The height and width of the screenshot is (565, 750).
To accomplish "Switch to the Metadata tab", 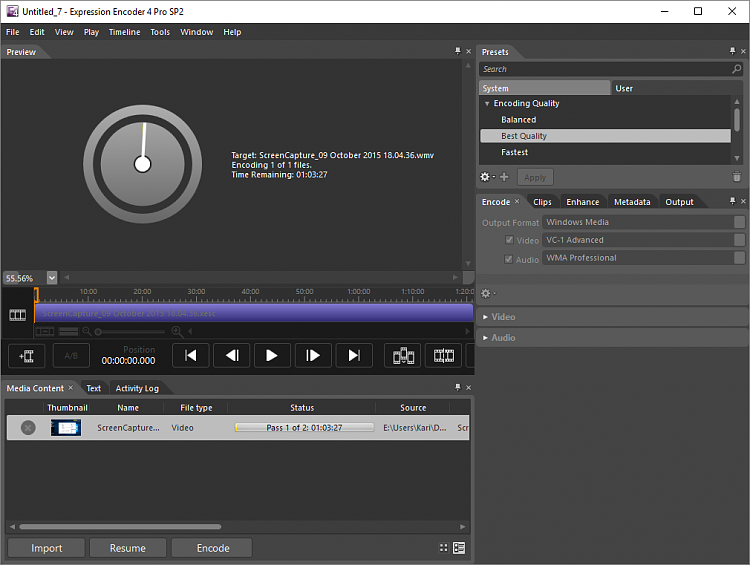I will pyautogui.click(x=632, y=202).
